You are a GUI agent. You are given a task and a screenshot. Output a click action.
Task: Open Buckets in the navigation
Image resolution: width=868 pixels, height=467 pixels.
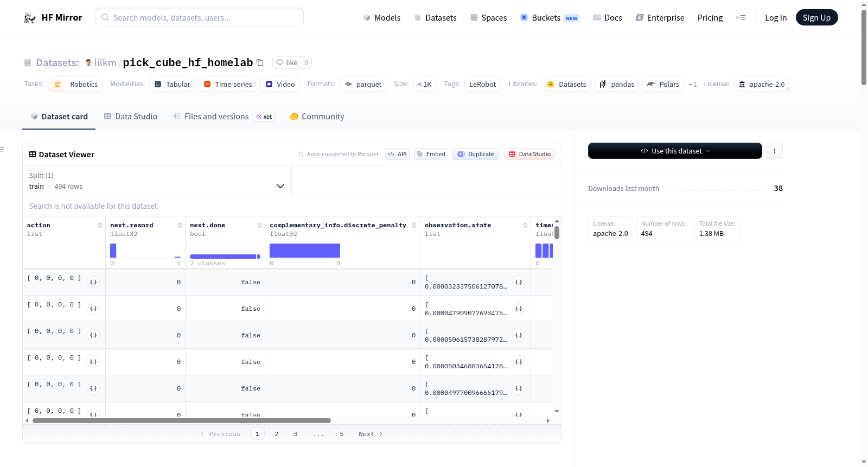pyautogui.click(x=550, y=18)
